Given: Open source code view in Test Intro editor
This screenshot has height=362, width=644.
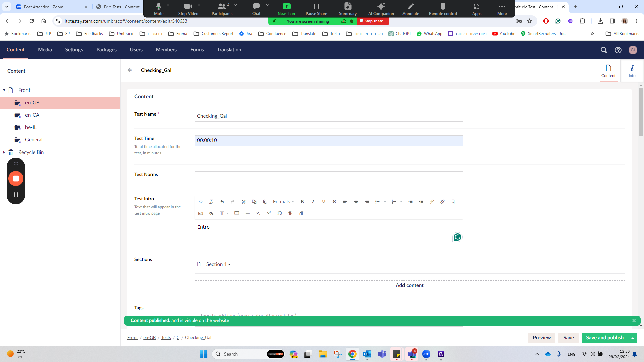Looking at the screenshot, I should coord(201,202).
